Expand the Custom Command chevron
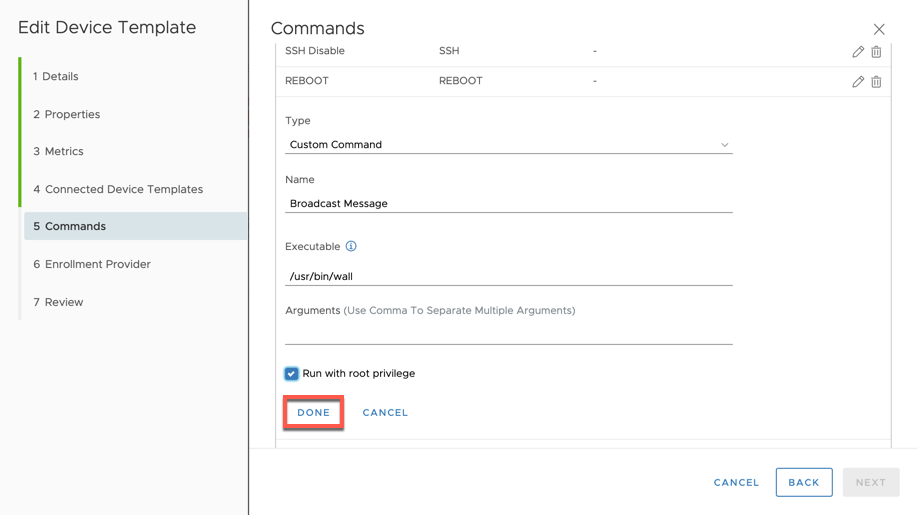This screenshot has height=515, width=917. [x=725, y=145]
